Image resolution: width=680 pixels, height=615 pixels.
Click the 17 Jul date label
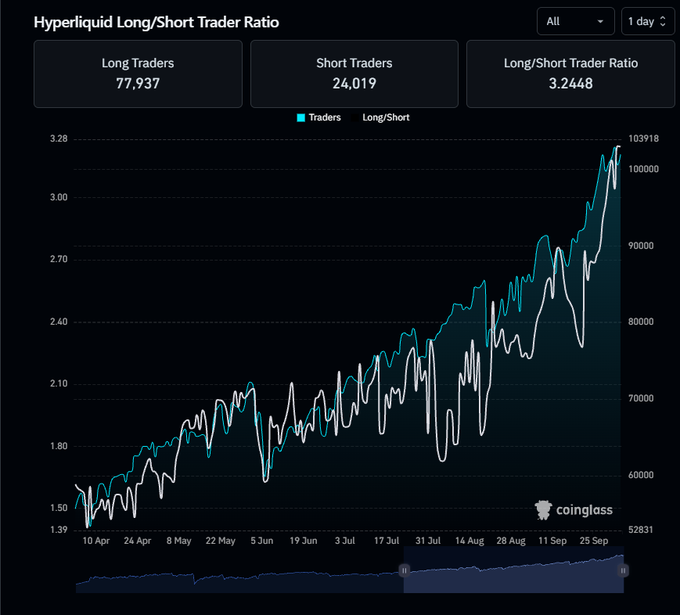(386, 541)
